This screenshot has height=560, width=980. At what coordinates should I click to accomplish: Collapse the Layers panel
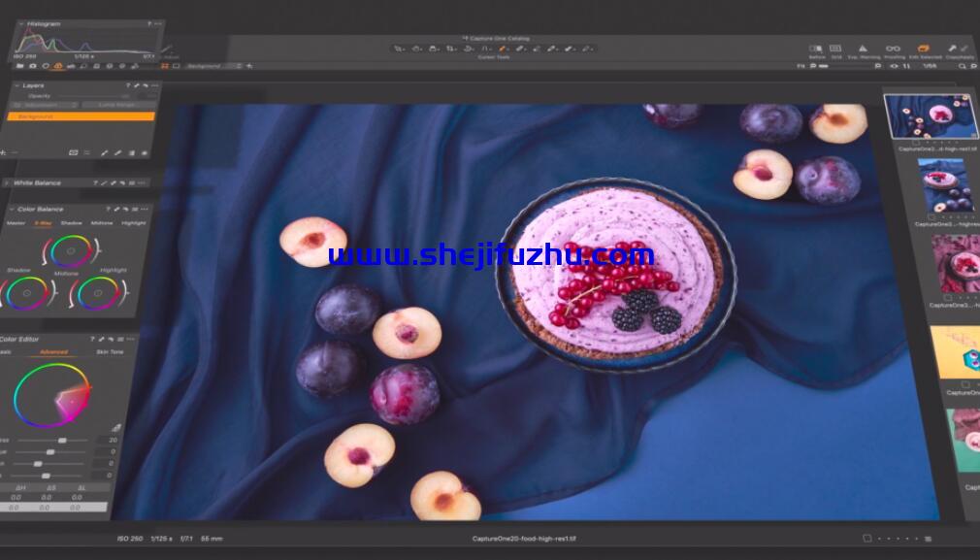point(16,85)
